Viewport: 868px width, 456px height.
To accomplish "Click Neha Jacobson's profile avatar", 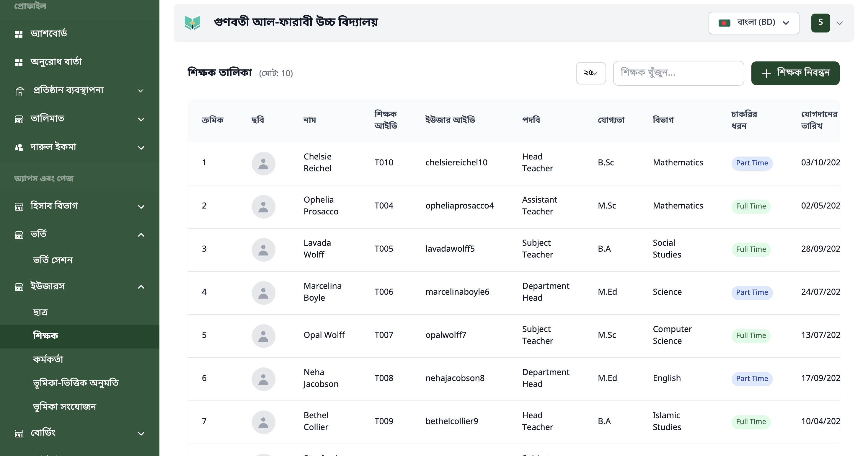I will (x=263, y=379).
